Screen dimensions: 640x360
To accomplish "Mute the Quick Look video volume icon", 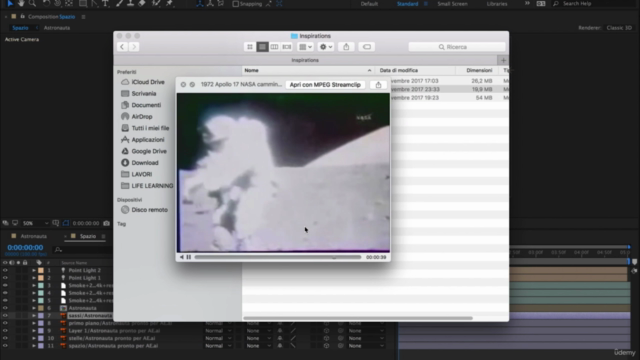I will (182, 257).
